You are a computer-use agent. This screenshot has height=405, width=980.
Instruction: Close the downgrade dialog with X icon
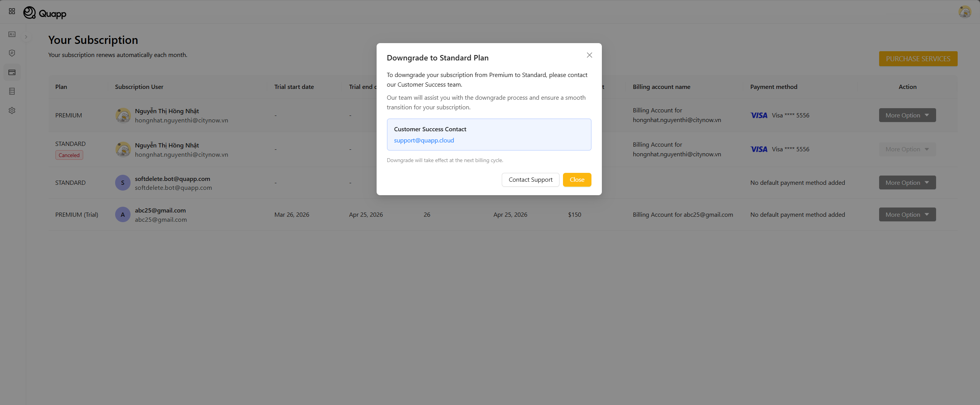[589, 55]
